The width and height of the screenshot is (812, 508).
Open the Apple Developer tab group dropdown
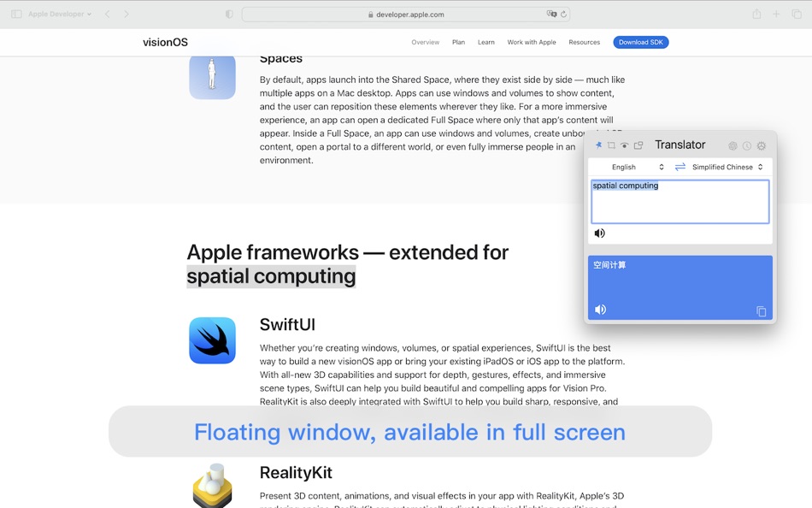pos(60,14)
